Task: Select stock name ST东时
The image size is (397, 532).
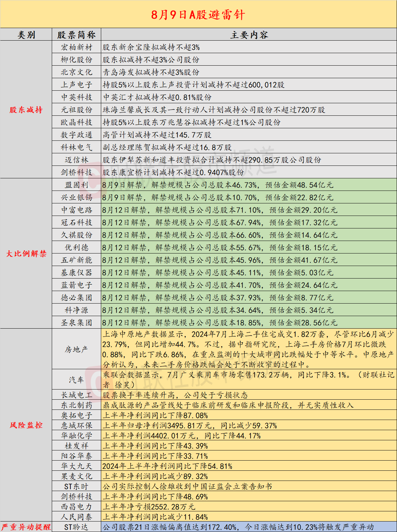Action: [x=76, y=486]
